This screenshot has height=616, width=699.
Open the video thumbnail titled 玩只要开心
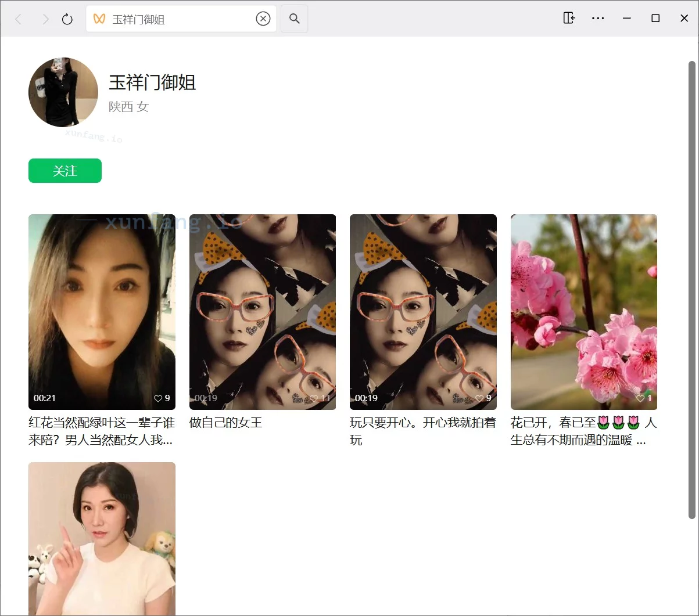(423, 312)
